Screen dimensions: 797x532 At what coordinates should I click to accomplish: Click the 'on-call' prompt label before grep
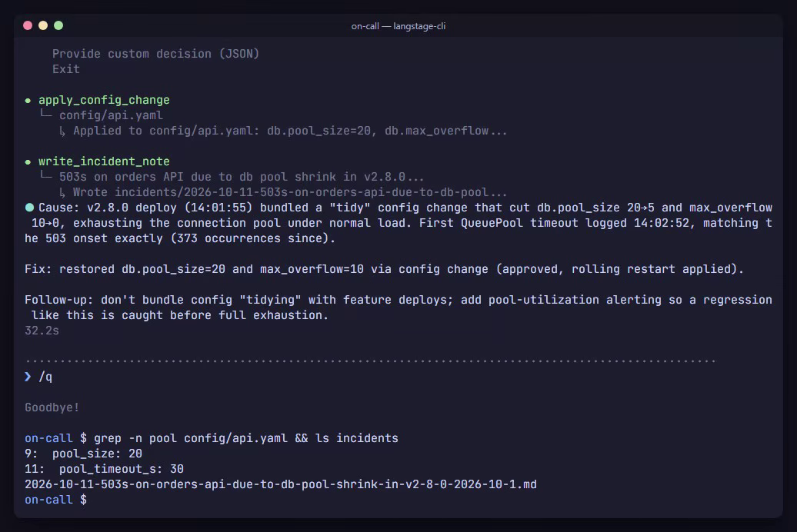click(x=48, y=438)
